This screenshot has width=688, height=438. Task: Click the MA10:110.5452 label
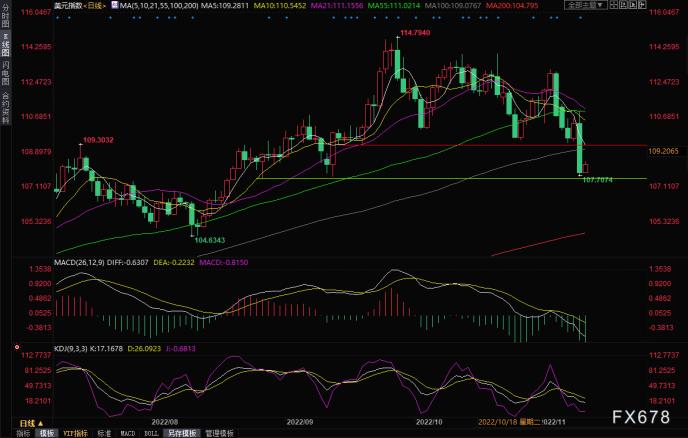280,6
